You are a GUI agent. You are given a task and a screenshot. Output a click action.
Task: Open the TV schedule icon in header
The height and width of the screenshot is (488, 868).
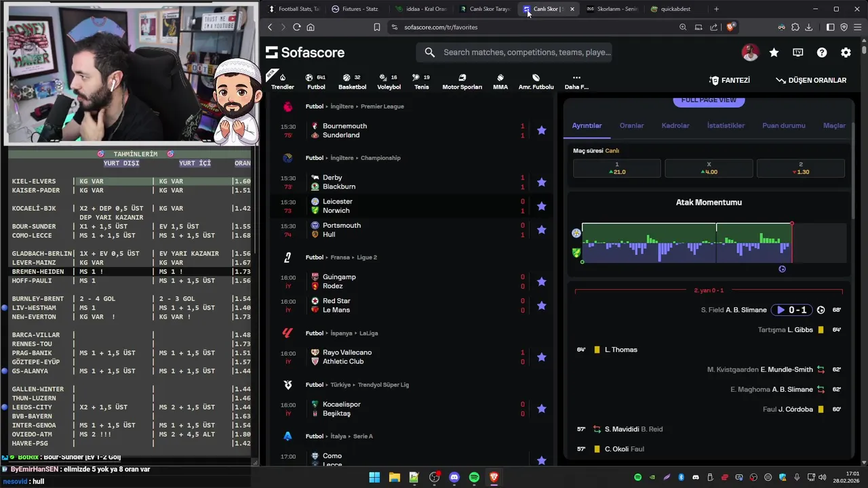(798, 52)
